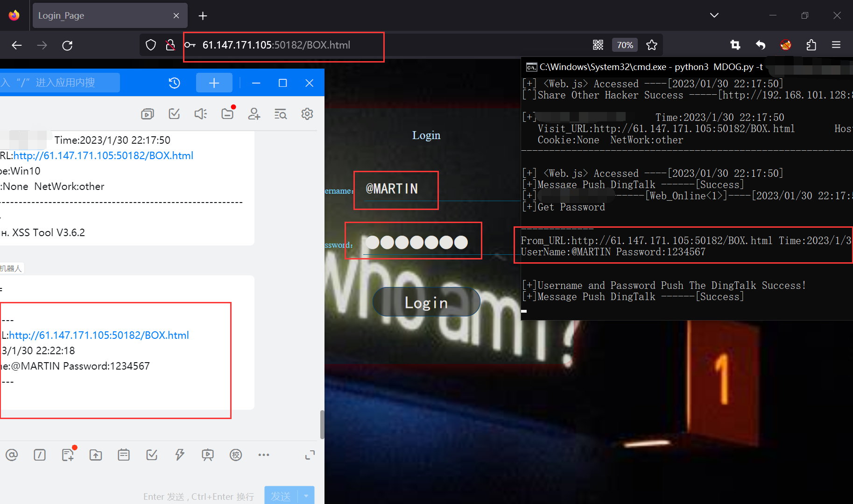Click the lightning quick-action icon
This screenshot has height=504, width=853.
(x=180, y=455)
